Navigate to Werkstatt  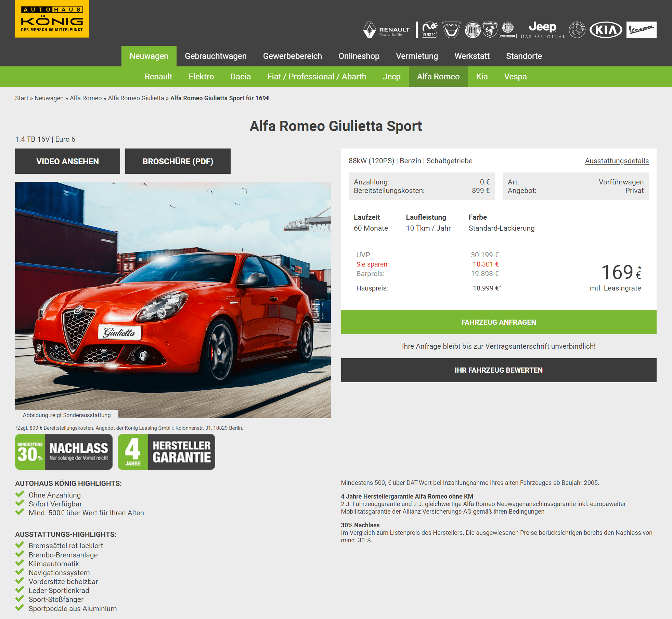tap(472, 56)
